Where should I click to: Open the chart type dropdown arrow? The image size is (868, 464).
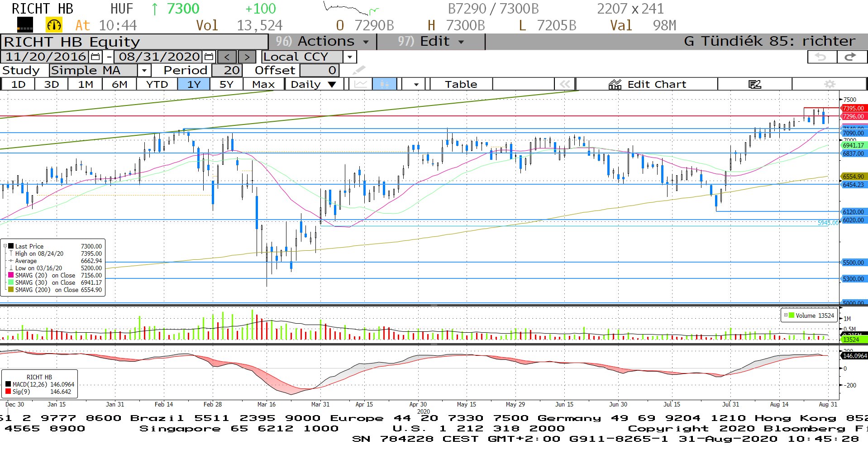(x=416, y=84)
